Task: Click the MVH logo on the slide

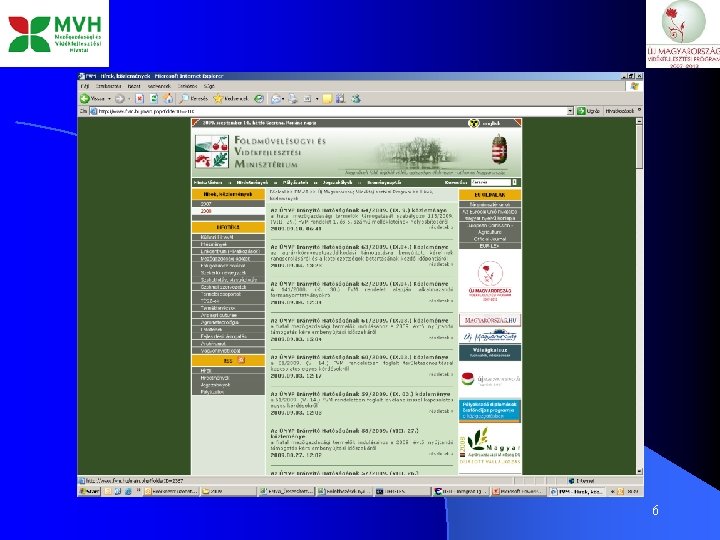Action: point(54,34)
